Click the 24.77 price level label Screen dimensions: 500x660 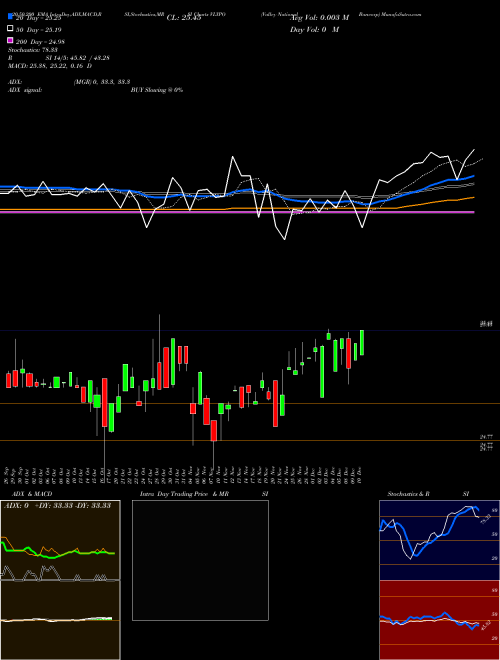click(487, 437)
